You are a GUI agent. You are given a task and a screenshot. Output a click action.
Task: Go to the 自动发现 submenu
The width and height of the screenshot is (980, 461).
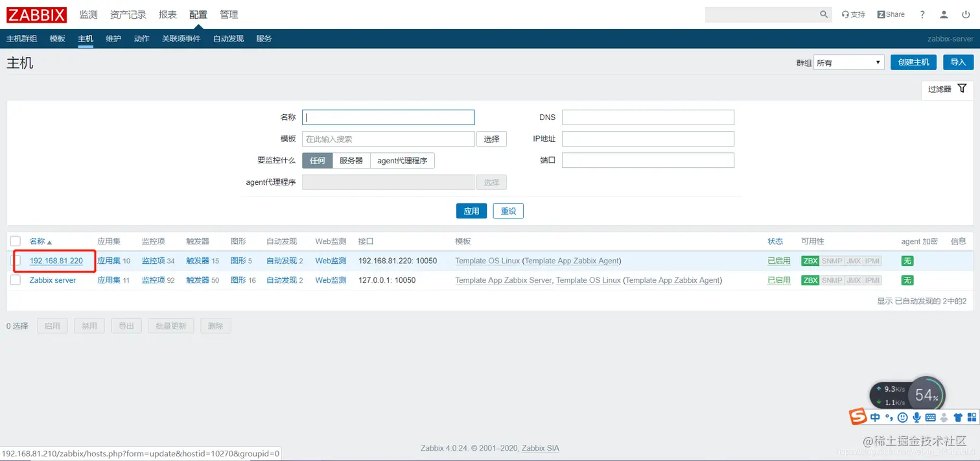[228, 39]
